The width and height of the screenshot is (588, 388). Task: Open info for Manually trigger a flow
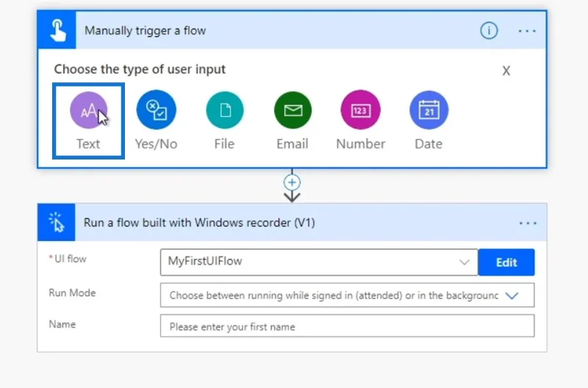(x=489, y=30)
